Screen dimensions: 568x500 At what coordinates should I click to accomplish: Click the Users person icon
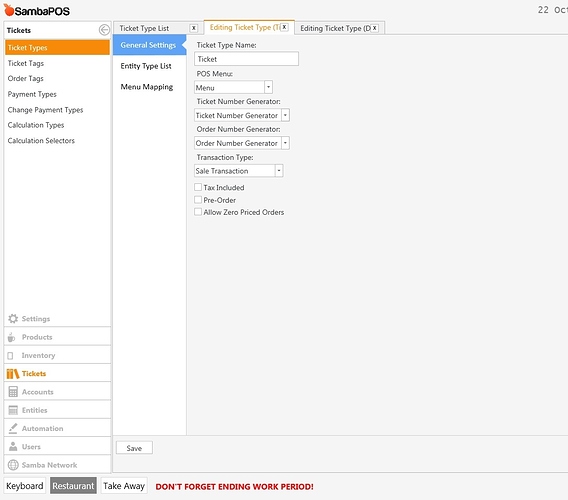coord(13,446)
